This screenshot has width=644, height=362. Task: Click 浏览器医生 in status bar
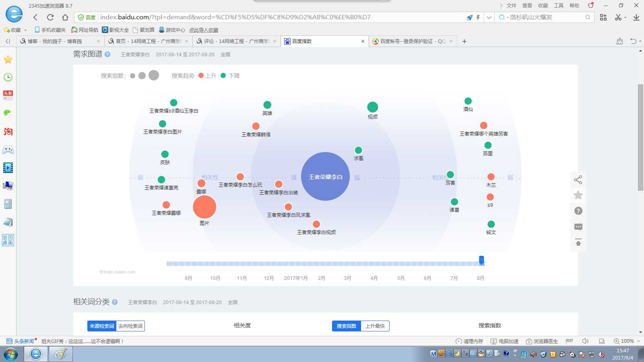[542, 341]
